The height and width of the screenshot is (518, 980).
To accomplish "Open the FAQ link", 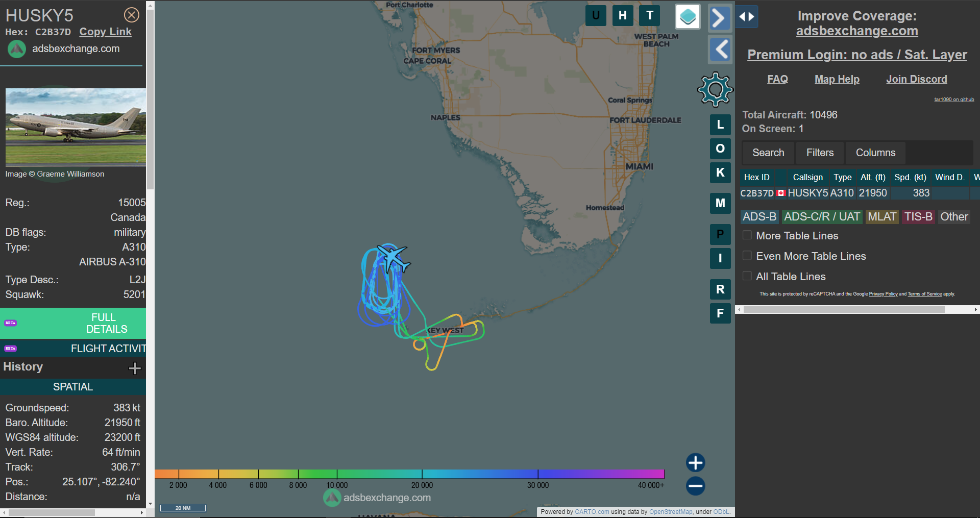I will pos(777,79).
